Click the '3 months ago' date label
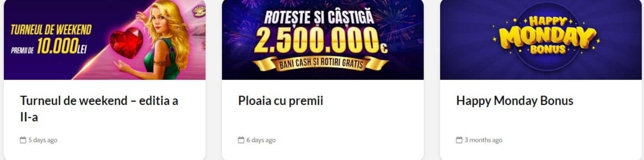Image resolution: width=644 pixels, height=160 pixels. pyautogui.click(x=483, y=140)
